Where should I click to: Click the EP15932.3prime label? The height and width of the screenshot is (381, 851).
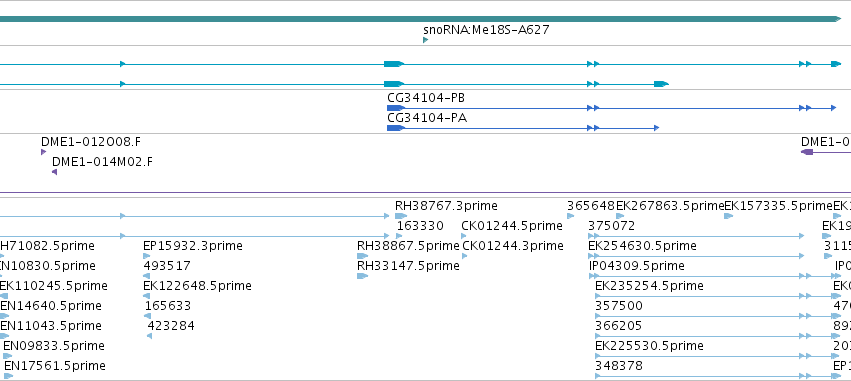click(x=193, y=246)
